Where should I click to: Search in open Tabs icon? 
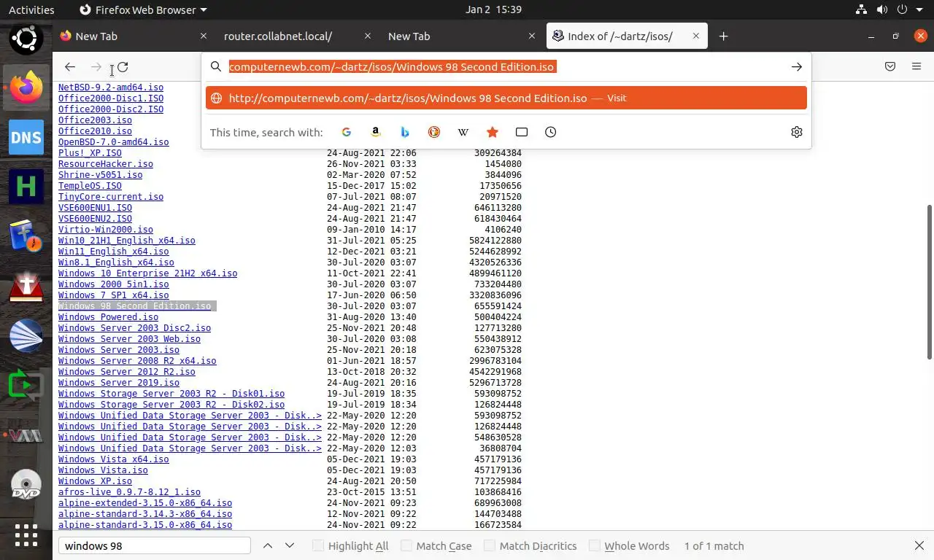522,132
